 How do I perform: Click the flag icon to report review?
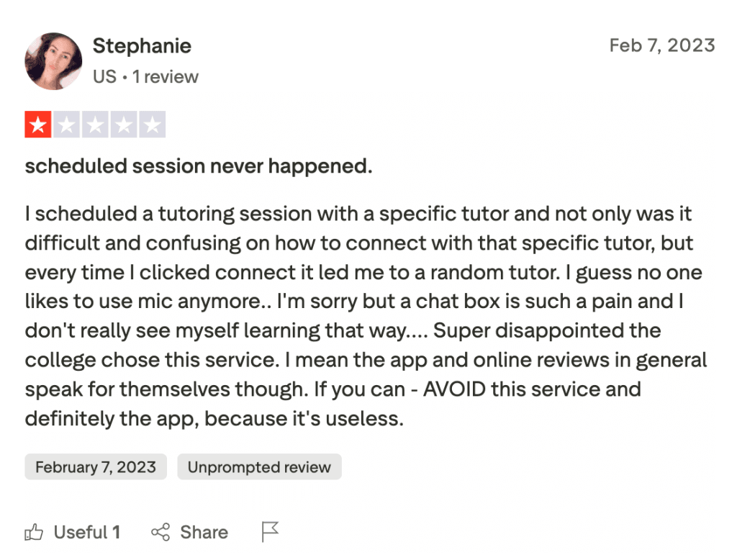pyautogui.click(x=269, y=531)
